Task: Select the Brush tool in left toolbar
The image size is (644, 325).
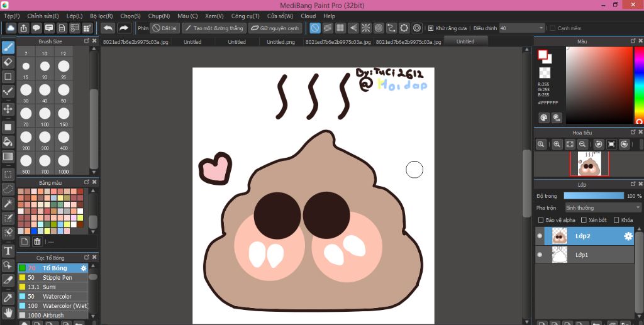Action: 8,48
